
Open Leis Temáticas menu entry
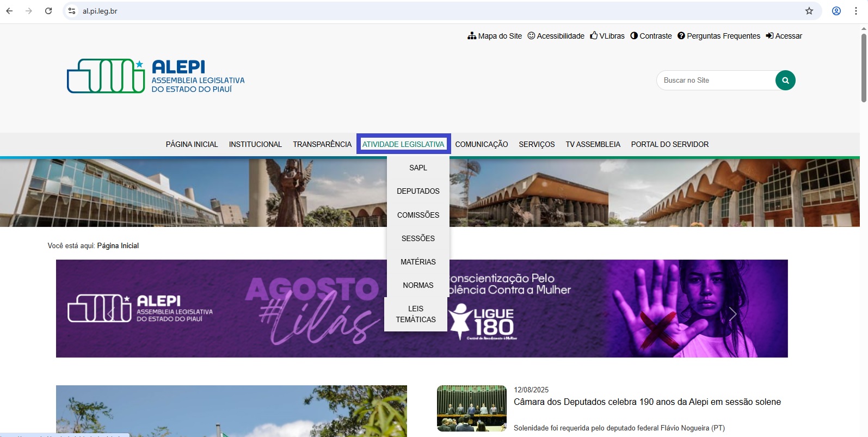coord(416,314)
